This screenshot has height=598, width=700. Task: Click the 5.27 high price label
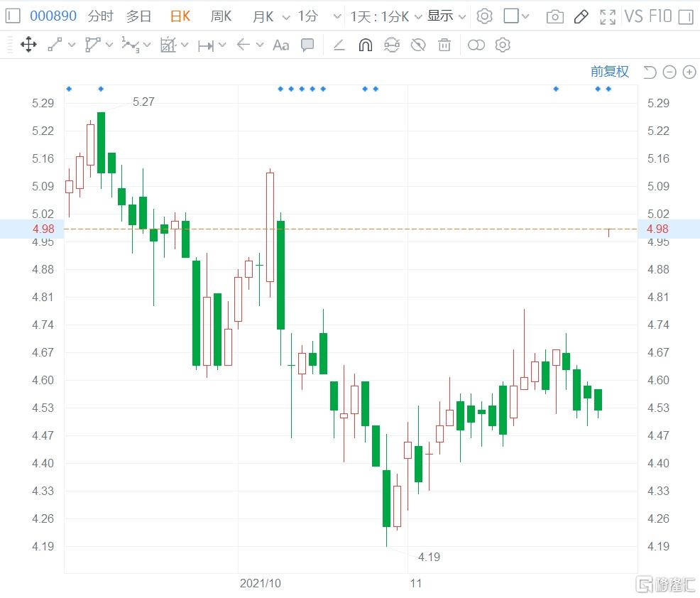(x=143, y=102)
